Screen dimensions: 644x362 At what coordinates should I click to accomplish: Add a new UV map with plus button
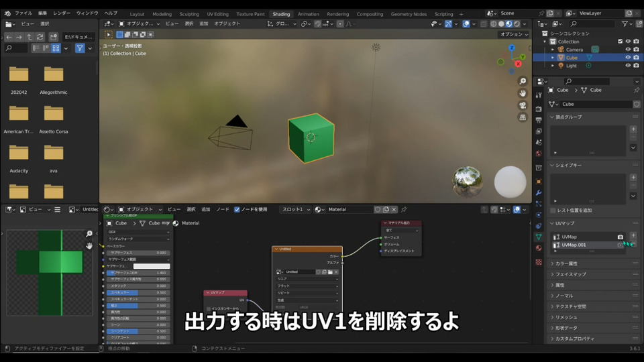coord(633,235)
